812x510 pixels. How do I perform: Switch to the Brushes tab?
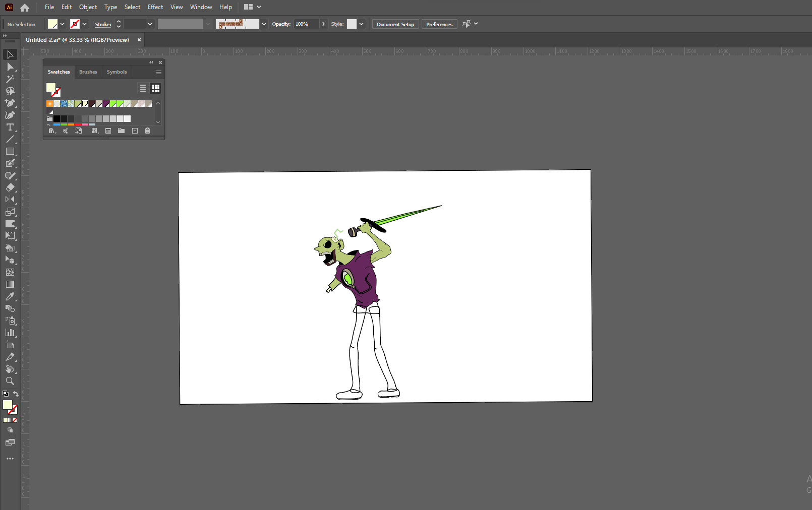pos(88,72)
